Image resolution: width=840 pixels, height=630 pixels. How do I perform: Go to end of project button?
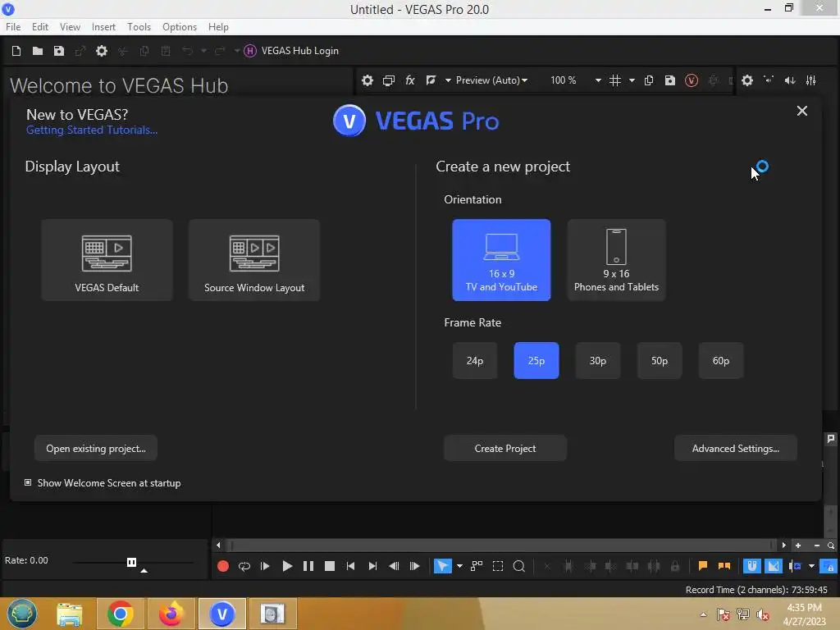coord(373,566)
